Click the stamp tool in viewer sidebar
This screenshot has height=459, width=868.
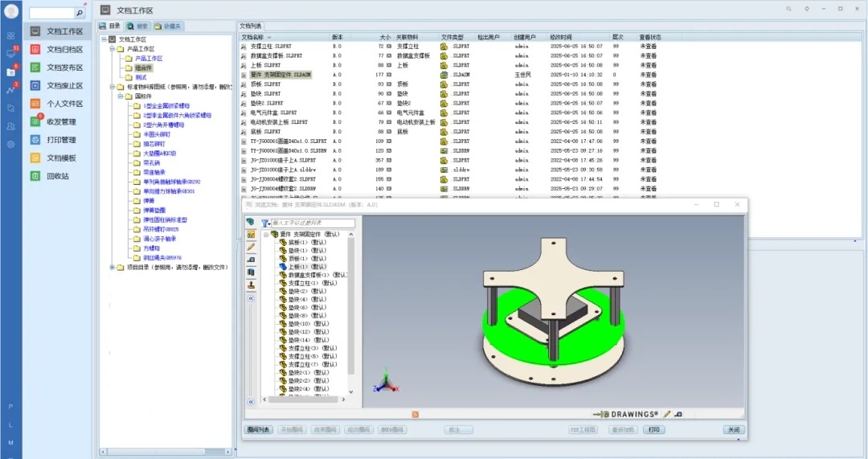(x=252, y=285)
